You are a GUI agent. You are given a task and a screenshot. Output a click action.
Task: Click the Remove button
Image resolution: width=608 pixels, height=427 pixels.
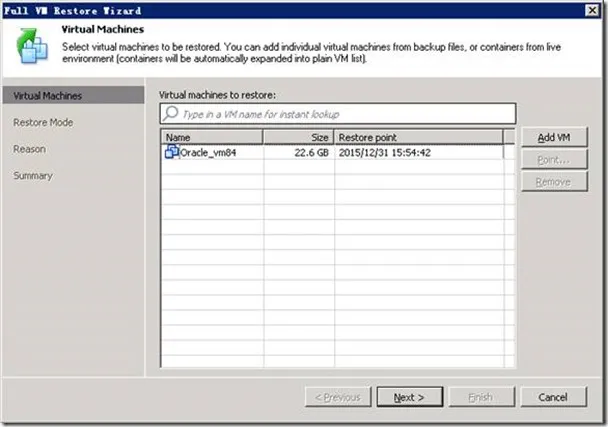click(x=554, y=182)
